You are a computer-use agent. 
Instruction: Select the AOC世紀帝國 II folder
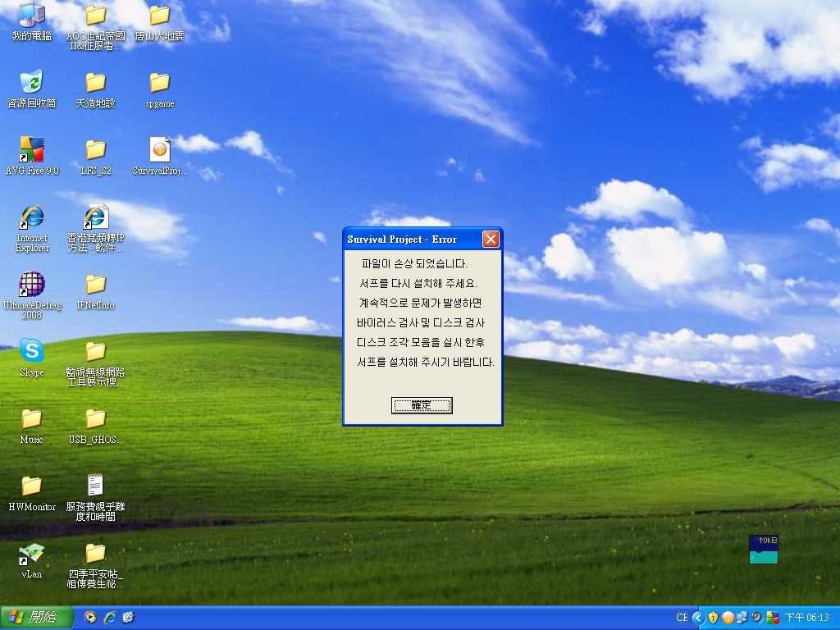click(x=95, y=28)
